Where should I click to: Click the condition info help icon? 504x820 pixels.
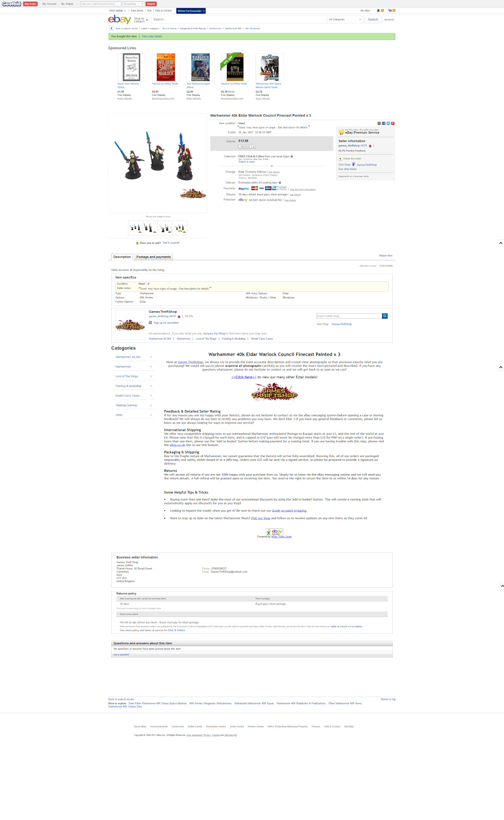(x=148, y=283)
